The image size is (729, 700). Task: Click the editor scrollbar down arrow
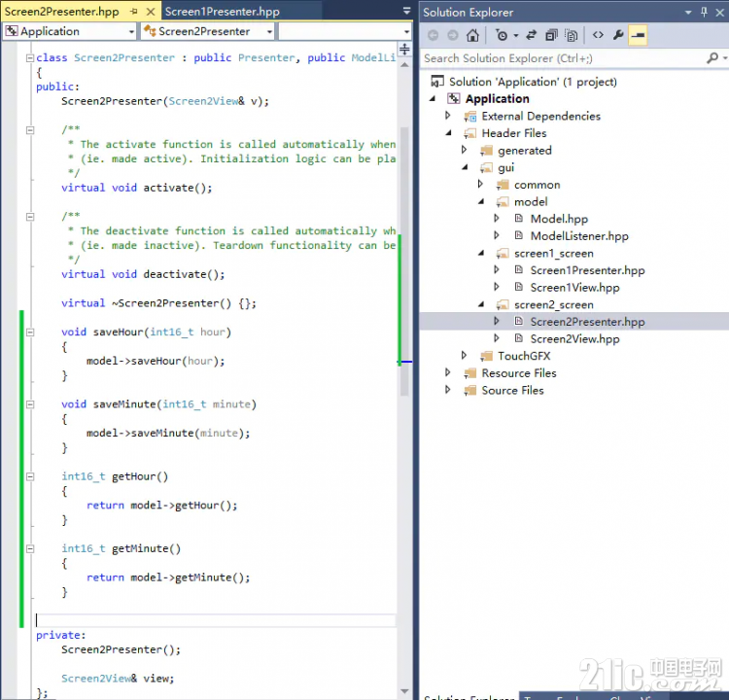point(404,691)
